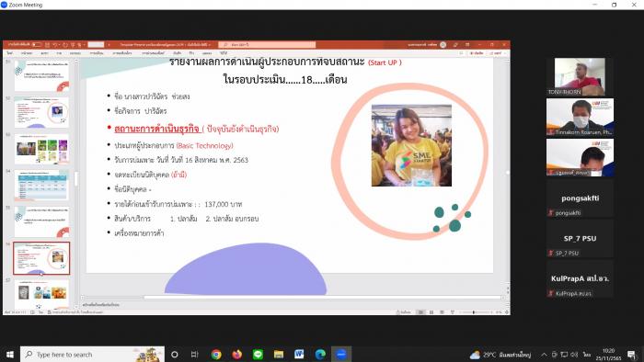Show hidden icons in the system tray
This screenshot has height=362, width=644.
544,355
